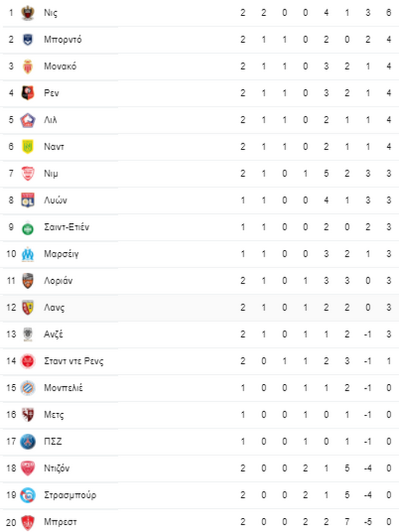
Task: Open the Μπρεστ team page link
Action: pyautogui.click(x=60, y=522)
